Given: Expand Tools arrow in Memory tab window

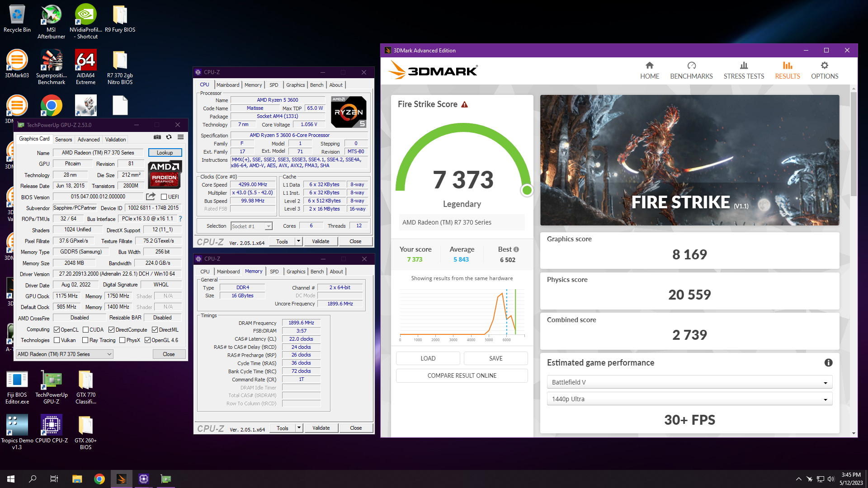Looking at the screenshot, I should [299, 428].
